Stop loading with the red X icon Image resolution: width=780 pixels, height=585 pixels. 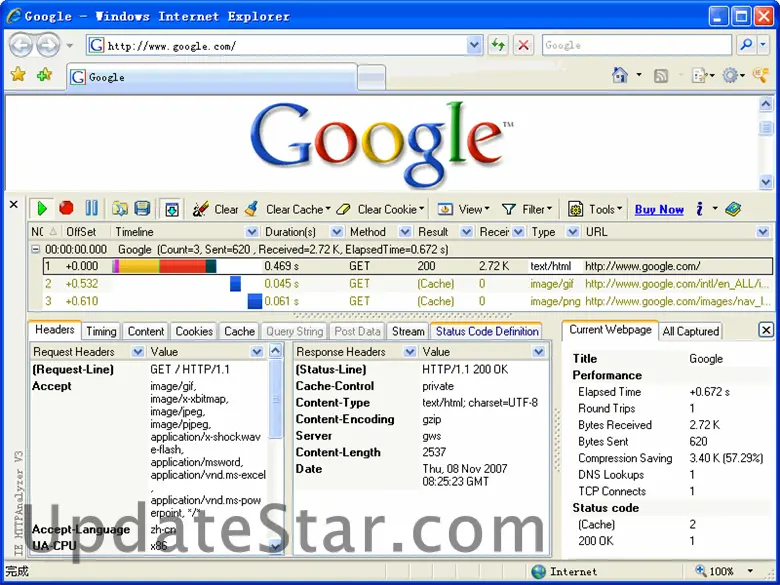(x=523, y=45)
